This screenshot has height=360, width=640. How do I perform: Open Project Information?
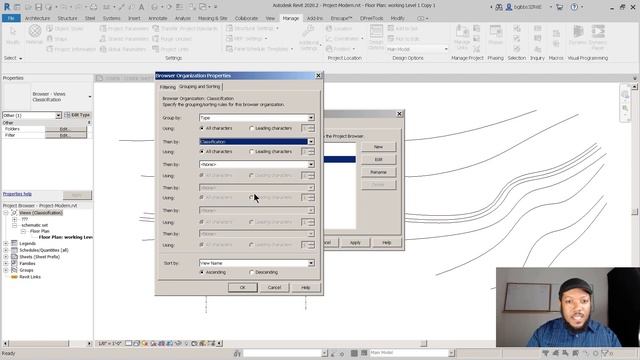(x=71, y=49)
